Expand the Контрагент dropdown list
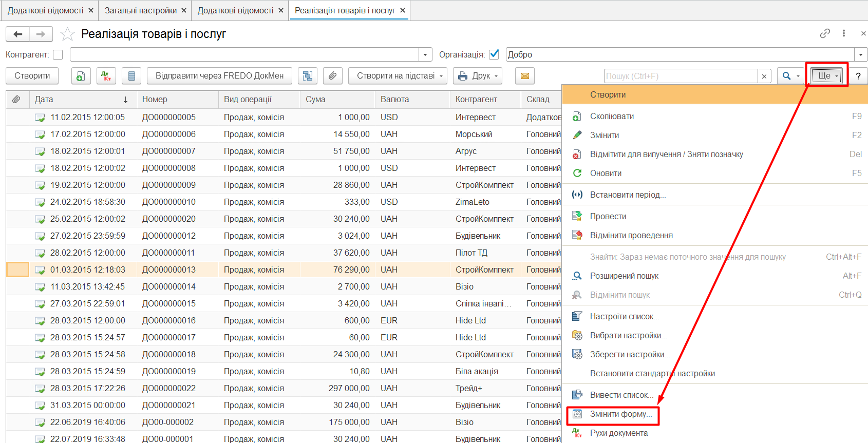This screenshot has width=868, height=443. point(425,54)
